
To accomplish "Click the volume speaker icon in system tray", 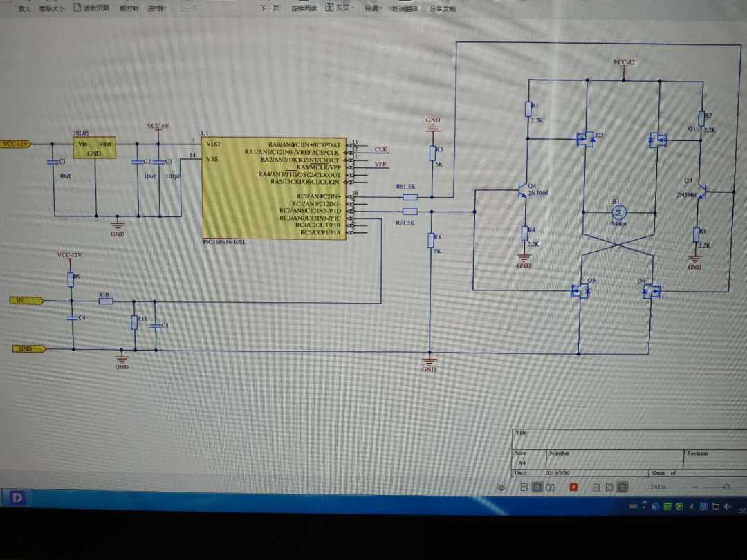I will point(726,507).
